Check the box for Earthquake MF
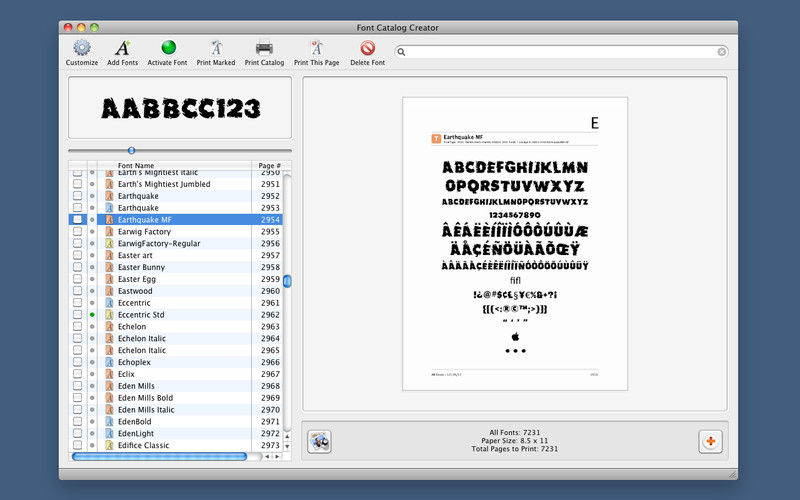Screen dimensions: 800x500 point(77,219)
